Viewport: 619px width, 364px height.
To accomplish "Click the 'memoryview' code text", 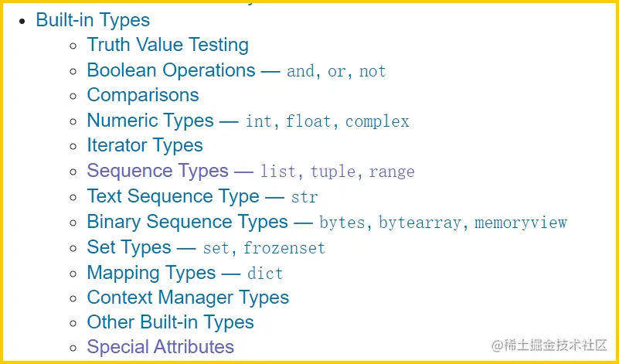I will point(520,223).
